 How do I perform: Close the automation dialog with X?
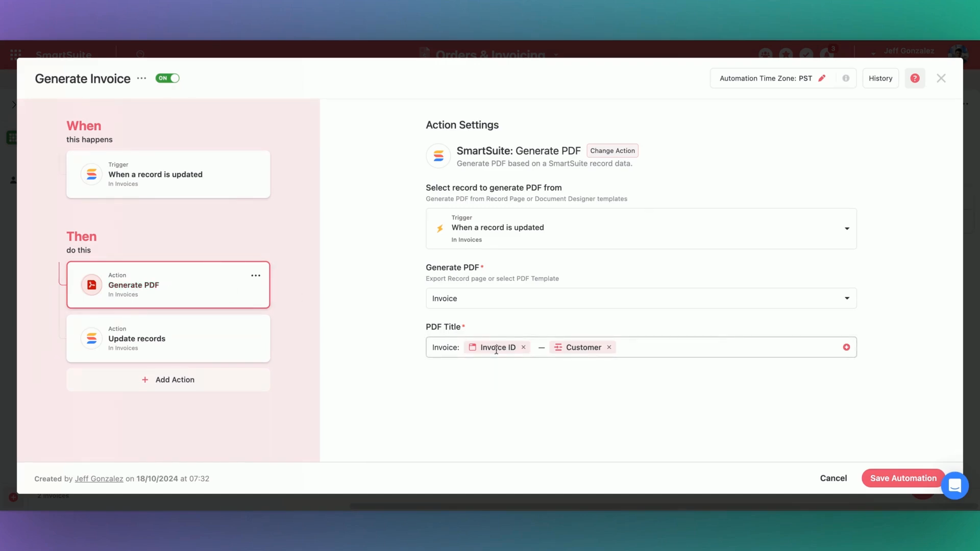point(941,78)
